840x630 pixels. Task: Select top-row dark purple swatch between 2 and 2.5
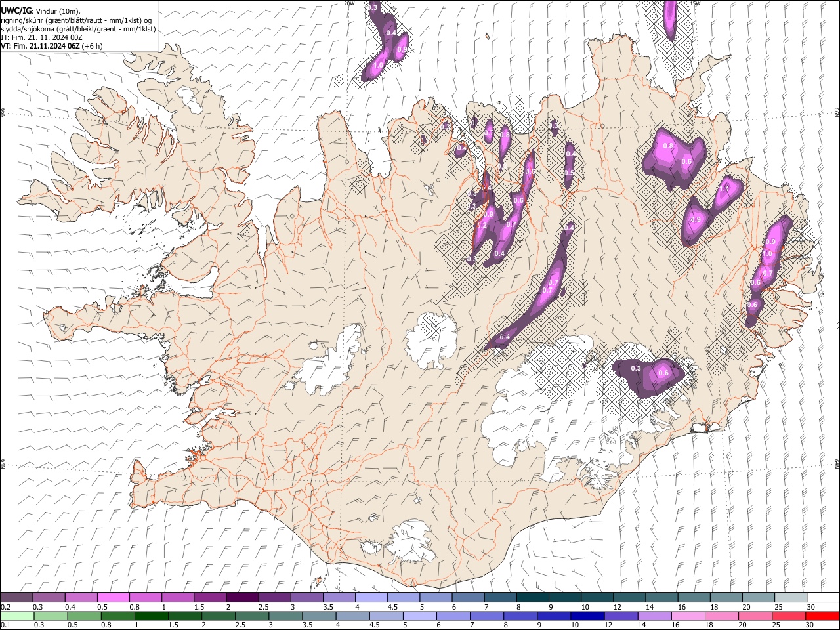[x=241, y=597]
